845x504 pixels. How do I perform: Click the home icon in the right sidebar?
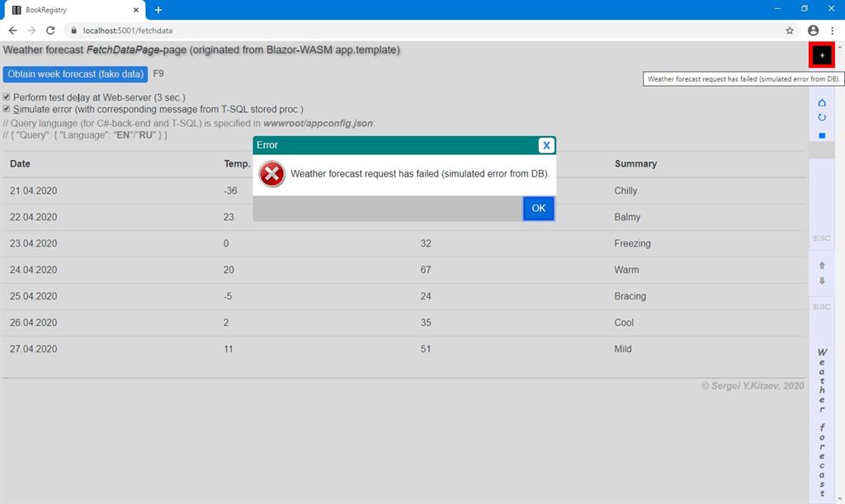821,101
